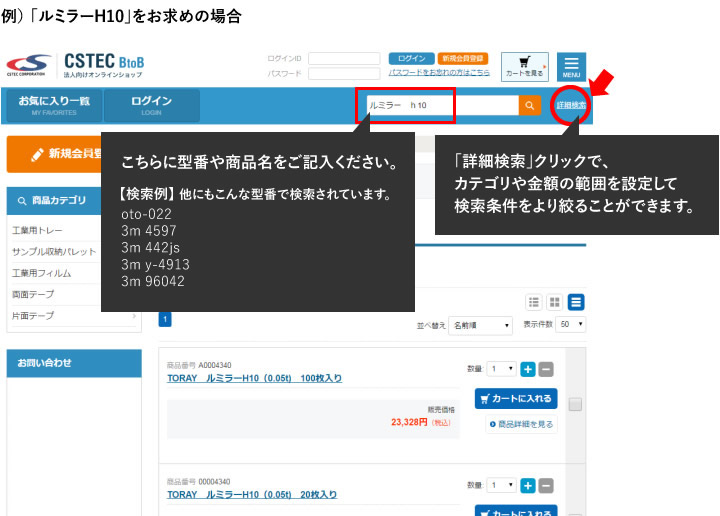The width and height of the screenshot is (720, 516).
Task: Open the cart via shopping cart icon
Action: point(524,67)
